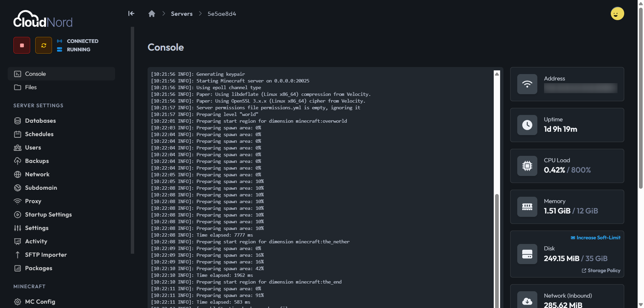Click log line "Time elapsed: 7777 ms"
The image size is (644, 308).
pos(202,235)
